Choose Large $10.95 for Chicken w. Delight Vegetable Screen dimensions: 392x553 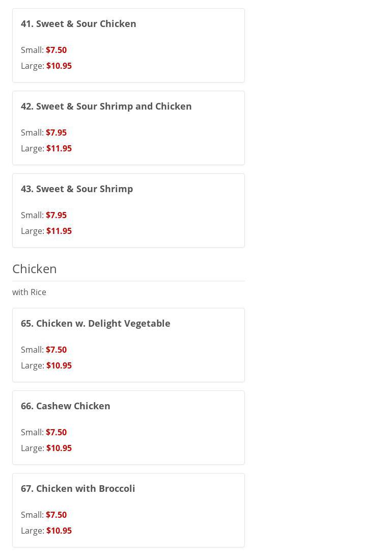(x=46, y=365)
